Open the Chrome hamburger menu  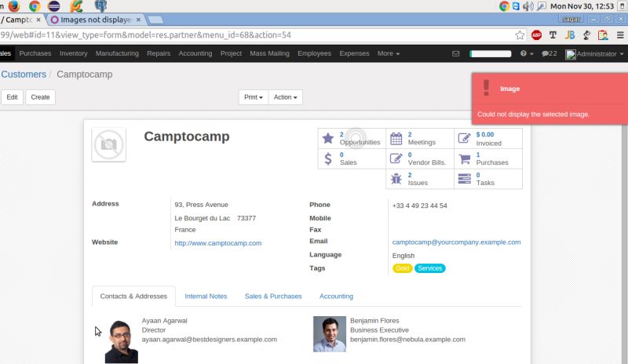pos(620,35)
